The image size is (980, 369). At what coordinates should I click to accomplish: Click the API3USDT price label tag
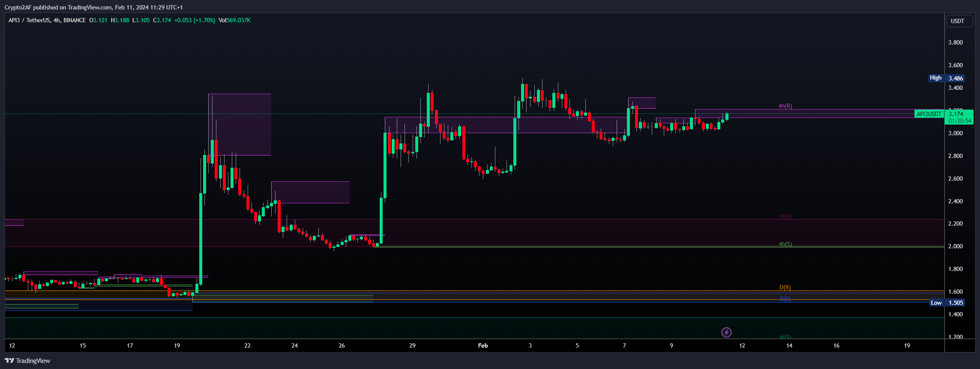click(929, 114)
